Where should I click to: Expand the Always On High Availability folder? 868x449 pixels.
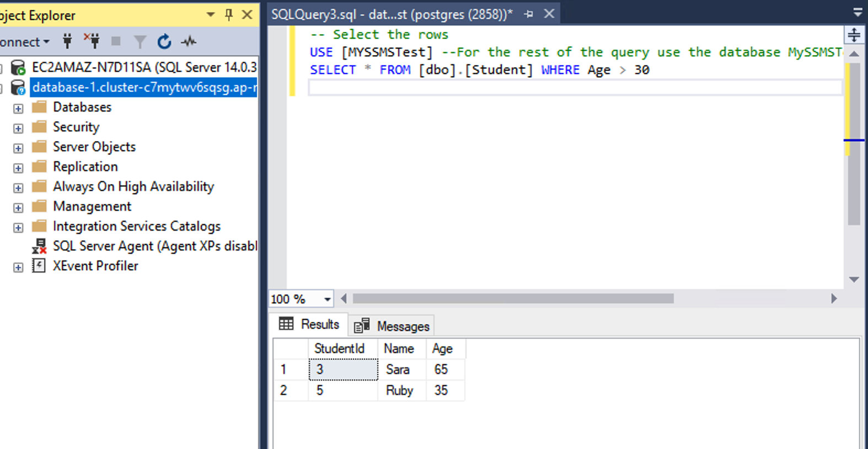pos(18,188)
